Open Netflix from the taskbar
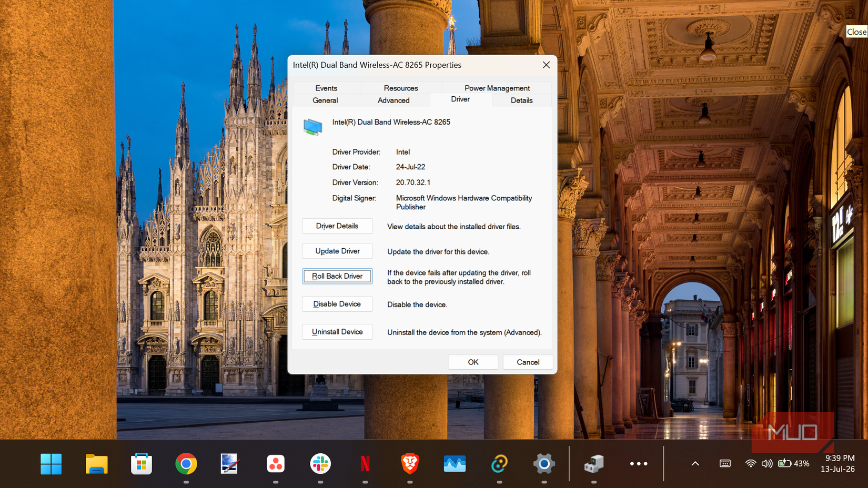868x488 pixels. click(x=365, y=464)
